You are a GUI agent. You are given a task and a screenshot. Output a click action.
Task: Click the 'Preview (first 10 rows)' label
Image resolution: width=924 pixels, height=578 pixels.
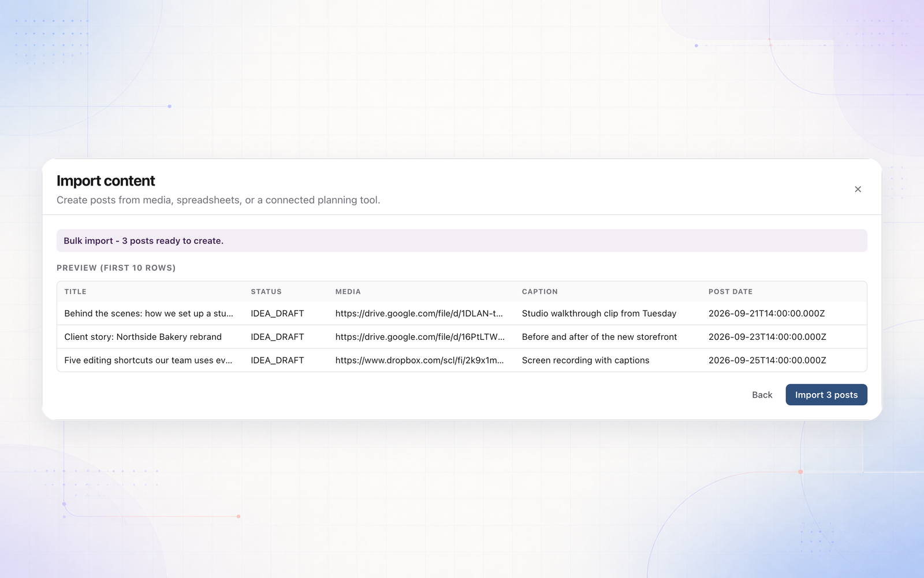[x=116, y=268]
